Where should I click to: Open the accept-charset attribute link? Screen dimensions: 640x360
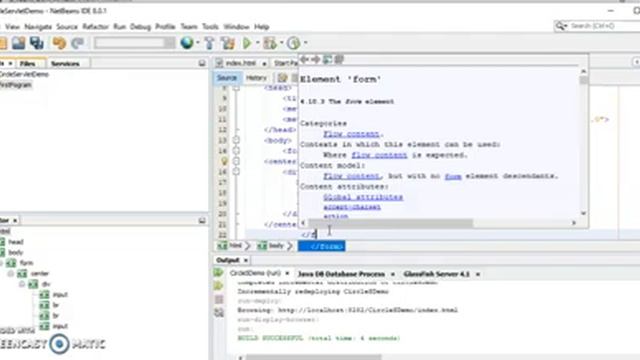coord(352,207)
